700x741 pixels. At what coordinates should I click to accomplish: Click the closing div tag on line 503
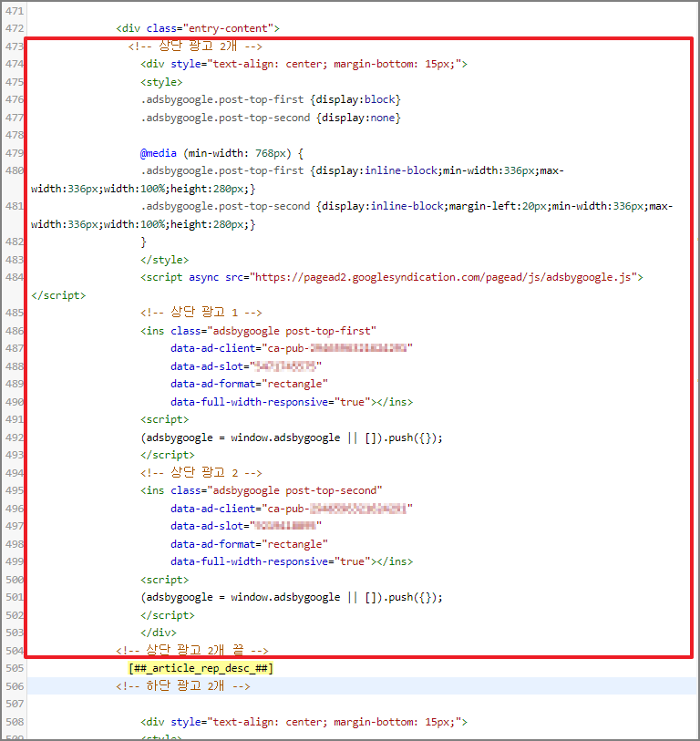tap(159, 633)
